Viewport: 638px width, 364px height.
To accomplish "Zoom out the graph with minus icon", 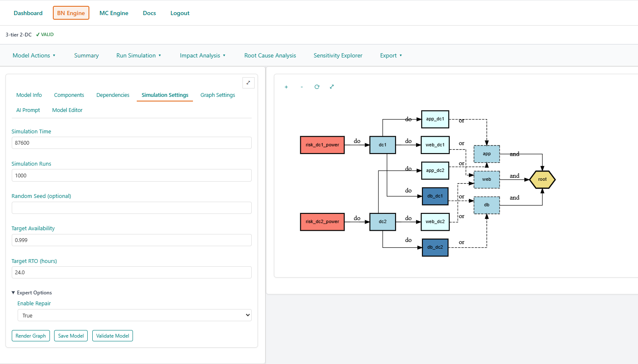I will coord(302,87).
